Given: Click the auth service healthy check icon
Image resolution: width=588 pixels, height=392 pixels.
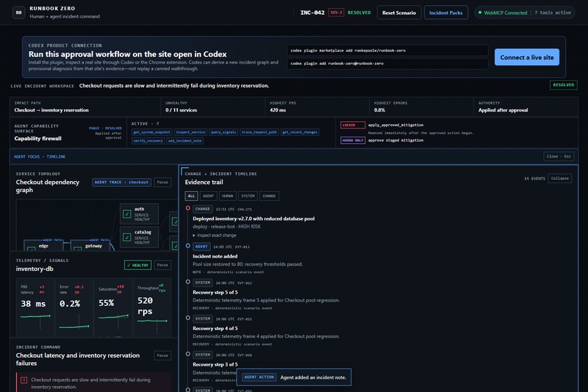Looking at the screenshot, I should pos(127,214).
